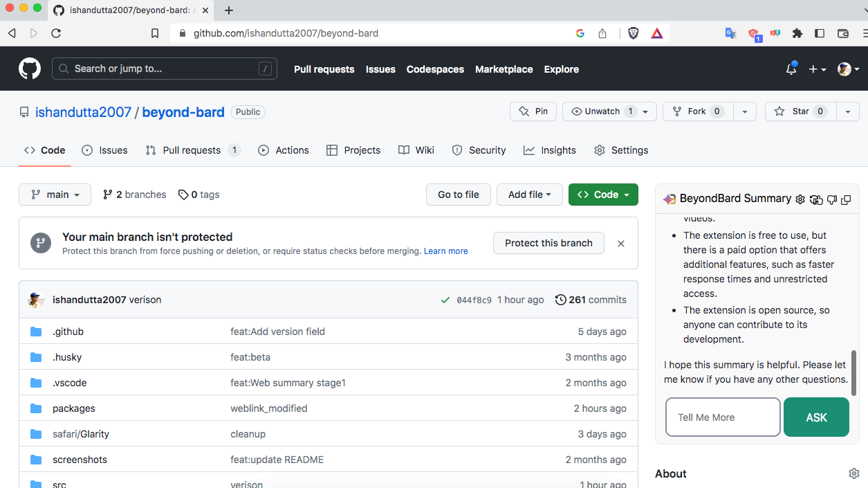Click Protect this branch button
This screenshot has width=868, height=488.
pos(548,243)
